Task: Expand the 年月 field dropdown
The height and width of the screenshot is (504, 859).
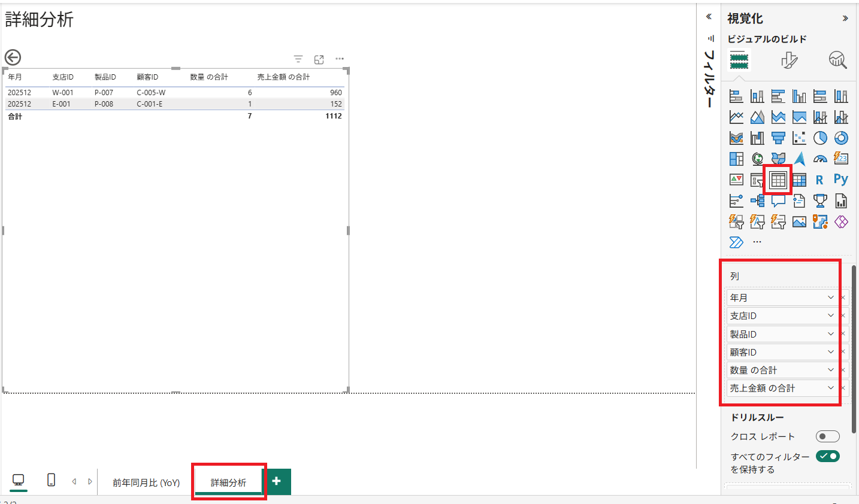Action: (830, 297)
